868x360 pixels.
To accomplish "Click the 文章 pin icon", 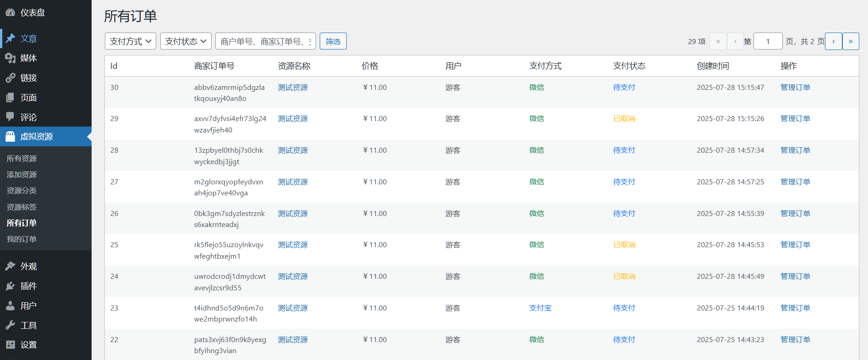I will [x=10, y=39].
